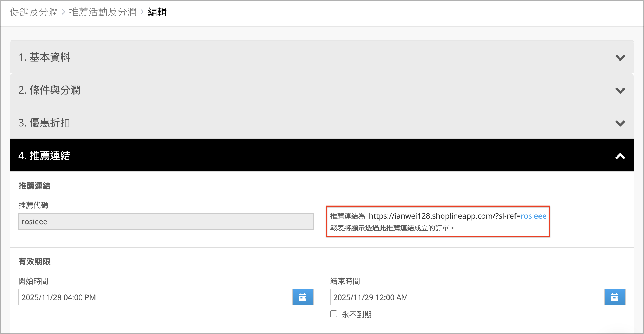Enable the 永不到期 checkbox
Screen dimensions: 644x334
(334, 314)
